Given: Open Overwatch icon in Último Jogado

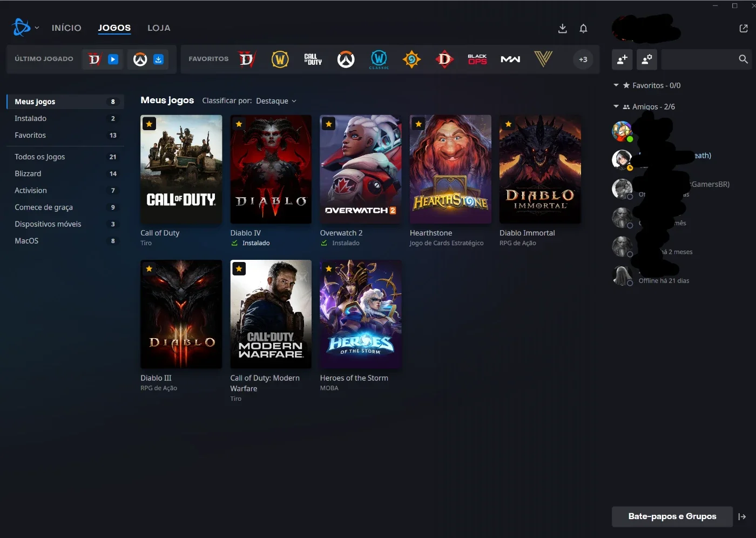Looking at the screenshot, I should (140, 59).
